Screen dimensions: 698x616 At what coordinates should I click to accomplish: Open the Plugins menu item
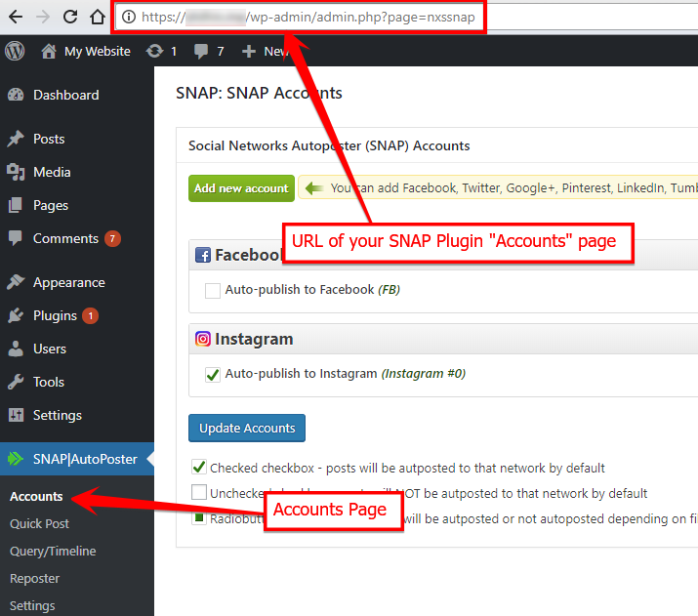coord(55,315)
